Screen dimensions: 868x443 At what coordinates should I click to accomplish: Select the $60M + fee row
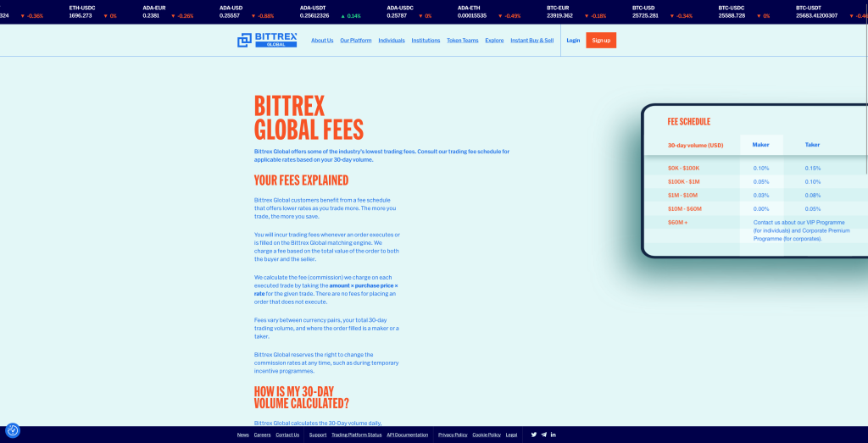(x=755, y=229)
